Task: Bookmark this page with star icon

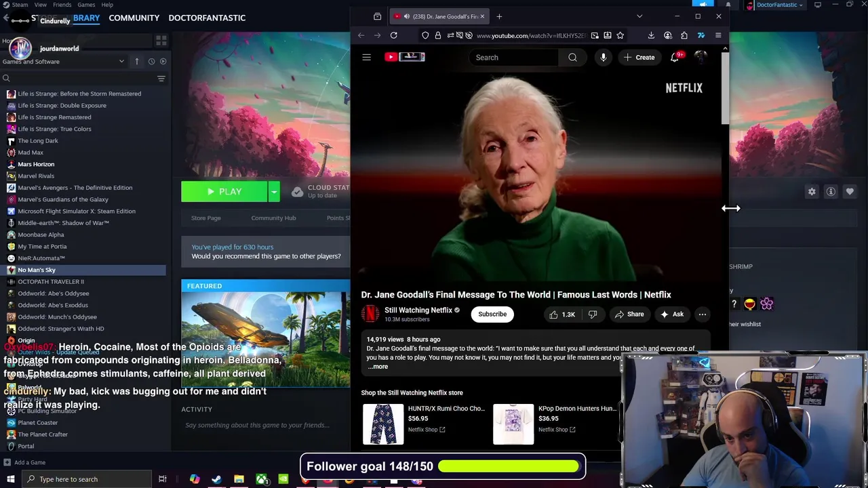Action: pos(620,35)
